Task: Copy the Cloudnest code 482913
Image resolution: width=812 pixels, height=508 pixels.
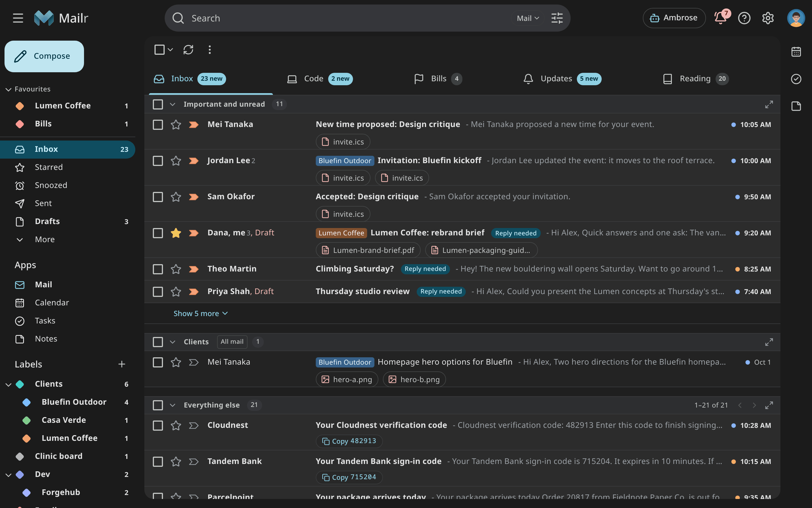Action: 349,441
